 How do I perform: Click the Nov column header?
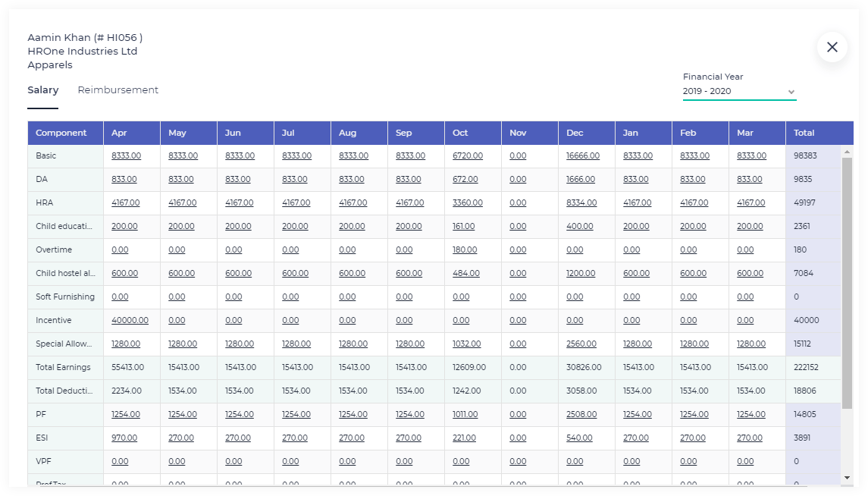[530, 133]
